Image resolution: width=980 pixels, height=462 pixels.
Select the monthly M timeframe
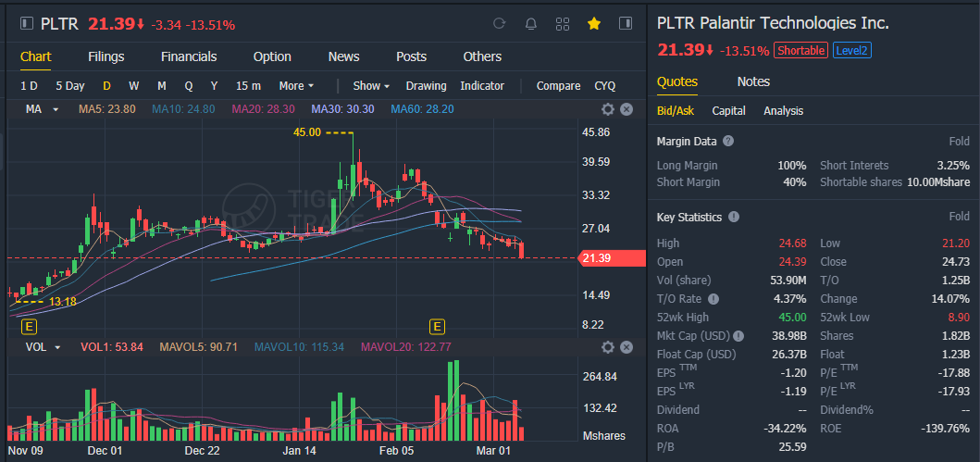point(161,86)
